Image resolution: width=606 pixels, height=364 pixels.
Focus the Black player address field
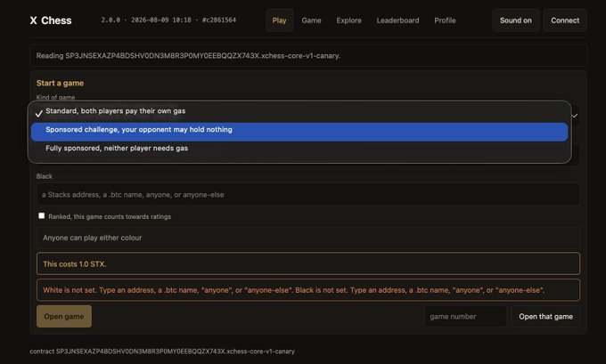(x=308, y=195)
